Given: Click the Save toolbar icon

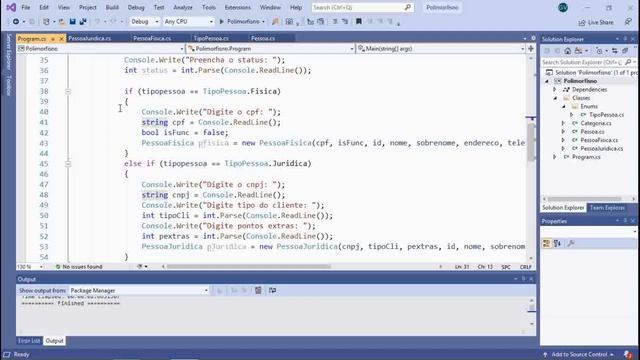Looking at the screenshot, I should coord(72,22).
